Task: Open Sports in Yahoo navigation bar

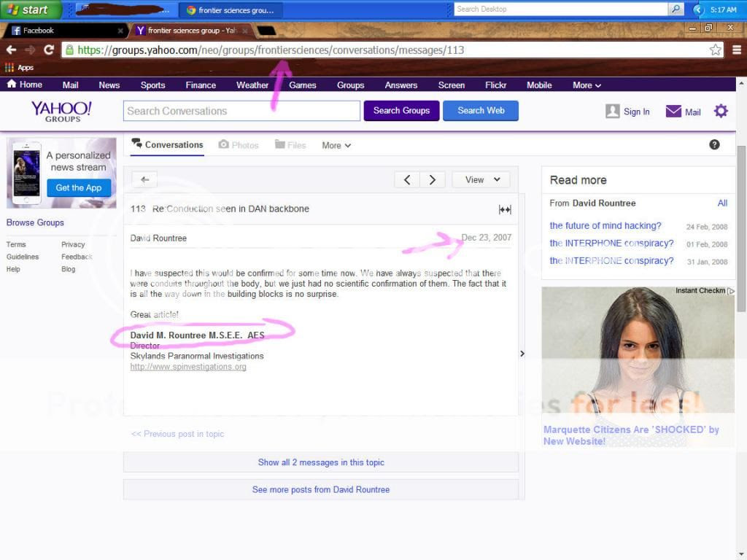Action: (x=152, y=85)
